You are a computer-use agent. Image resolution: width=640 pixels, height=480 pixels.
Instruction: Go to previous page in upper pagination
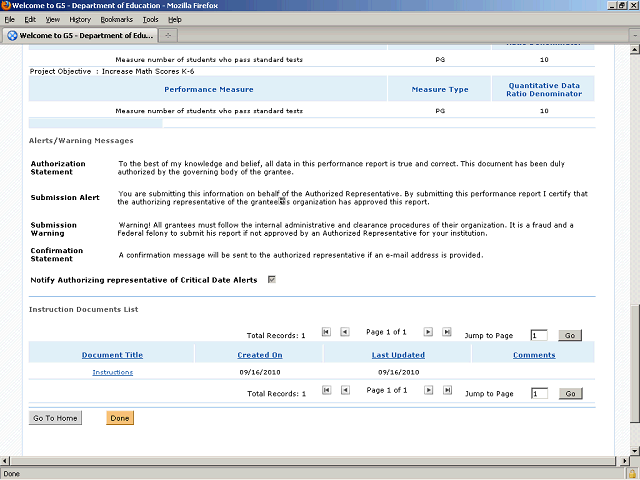pyautogui.click(x=345, y=332)
